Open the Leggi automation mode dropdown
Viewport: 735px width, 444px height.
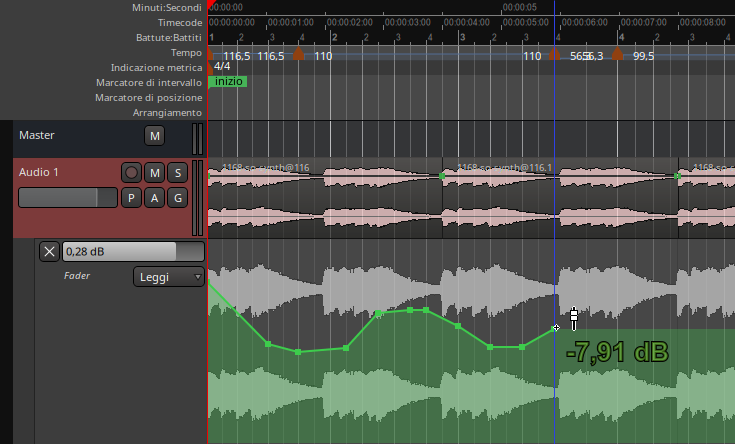point(168,276)
